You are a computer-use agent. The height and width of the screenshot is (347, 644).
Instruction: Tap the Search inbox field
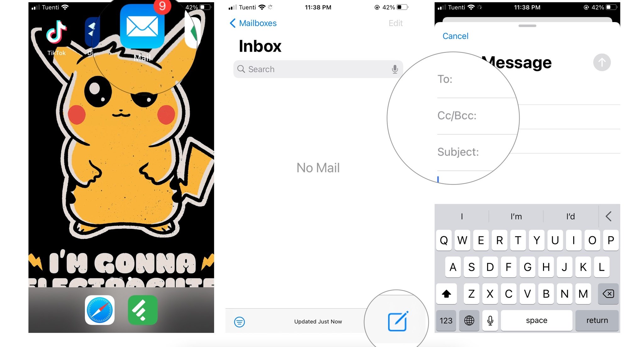[x=318, y=69]
